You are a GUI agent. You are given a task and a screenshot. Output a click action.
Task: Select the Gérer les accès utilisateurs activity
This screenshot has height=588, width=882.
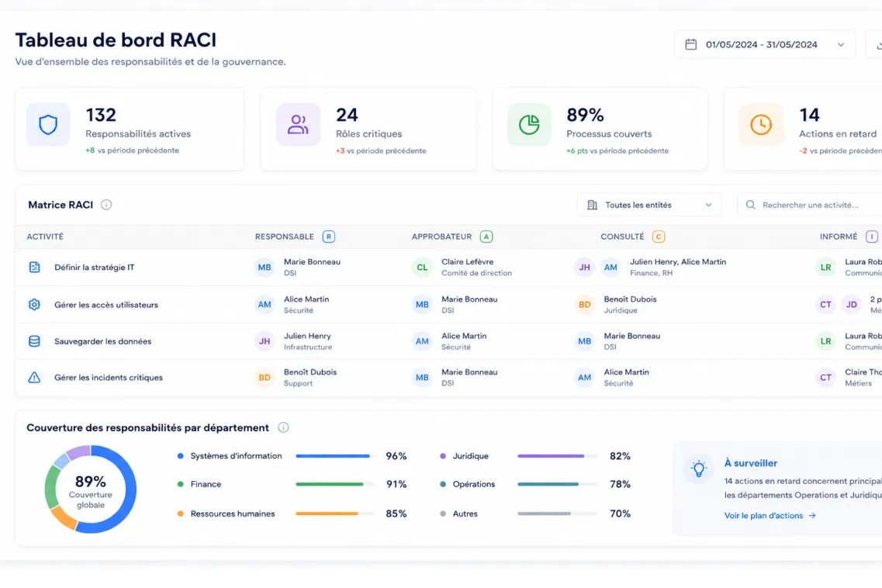pos(106,304)
